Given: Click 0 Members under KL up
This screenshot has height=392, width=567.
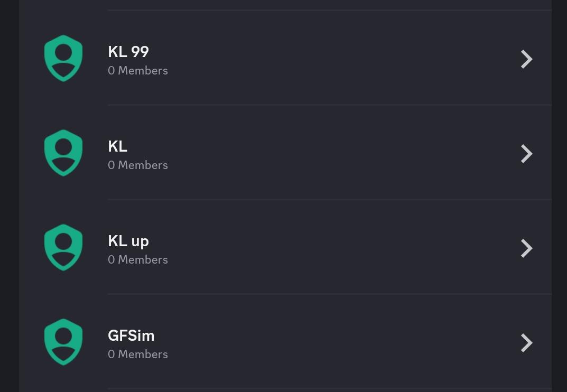Looking at the screenshot, I should [138, 259].
